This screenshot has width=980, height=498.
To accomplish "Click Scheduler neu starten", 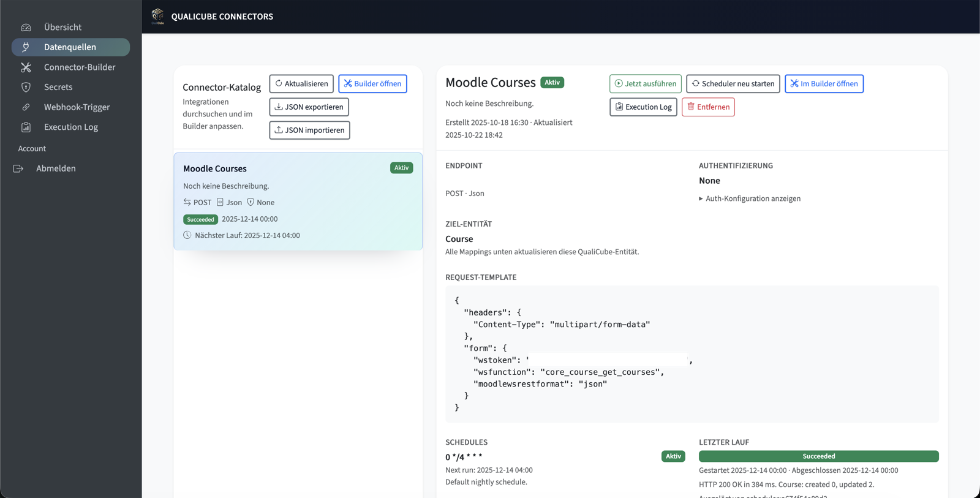I will pos(733,84).
